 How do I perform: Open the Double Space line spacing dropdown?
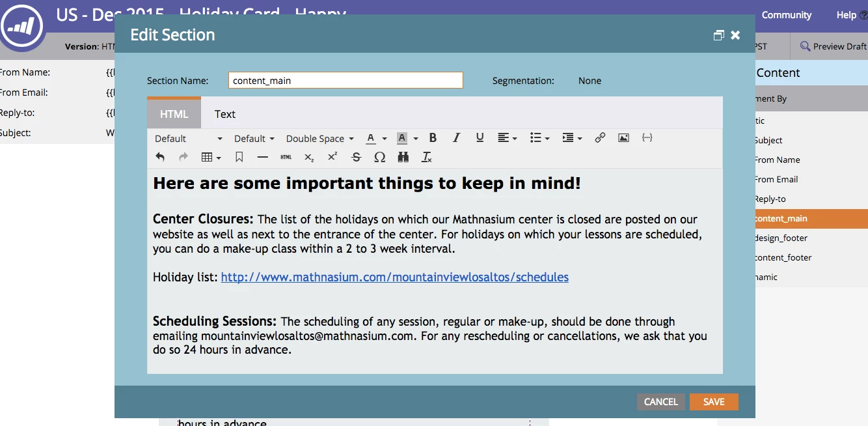(320, 138)
